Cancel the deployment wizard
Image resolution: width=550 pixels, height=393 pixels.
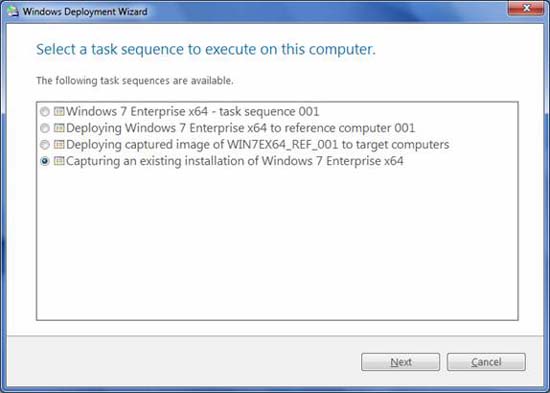click(486, 362)
